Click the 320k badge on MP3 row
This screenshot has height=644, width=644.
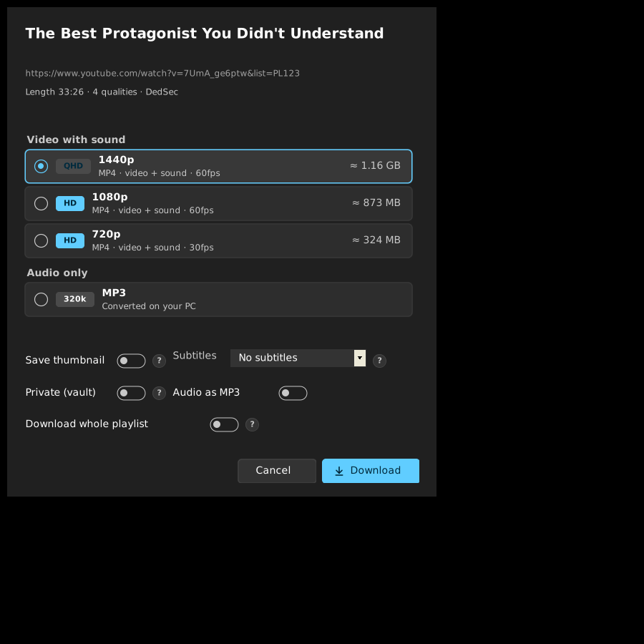pos(74,299)
